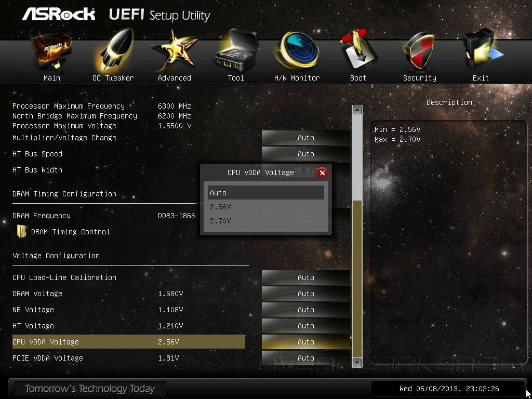
Task: Switch to the Exit tab label
Action: coord(481,78)
